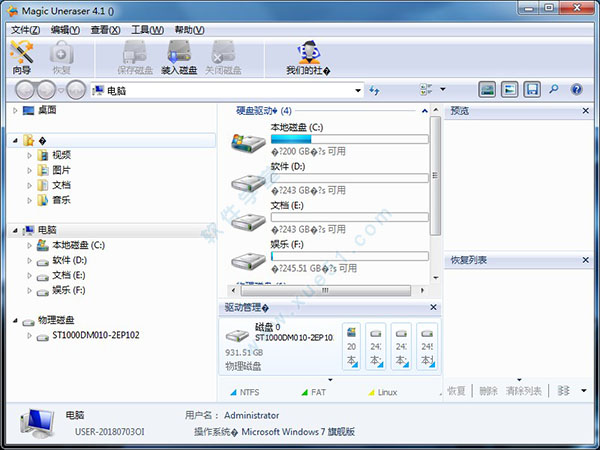The width and height of the screenshot is (600, 450).
Task: Click the 清除列表 button
Action: pyautogui.click(x=523, y=391)
